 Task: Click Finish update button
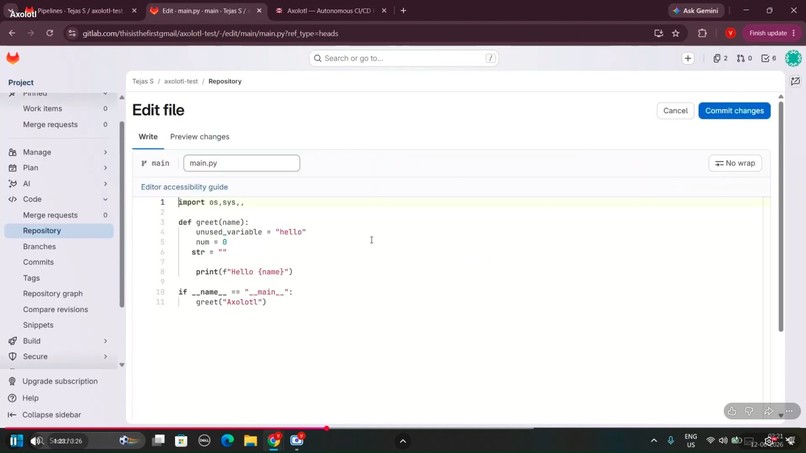[x=772, y=33]
